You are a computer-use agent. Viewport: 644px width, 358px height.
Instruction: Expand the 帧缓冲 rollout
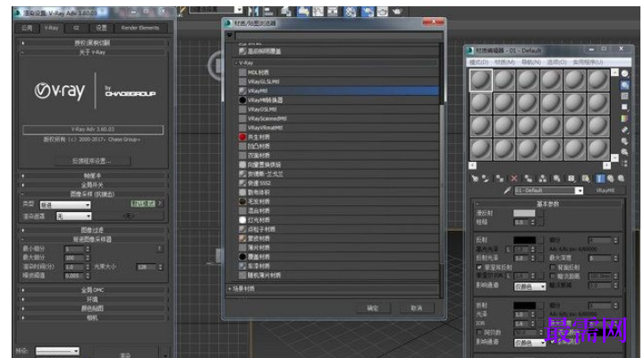click(92, 175)
